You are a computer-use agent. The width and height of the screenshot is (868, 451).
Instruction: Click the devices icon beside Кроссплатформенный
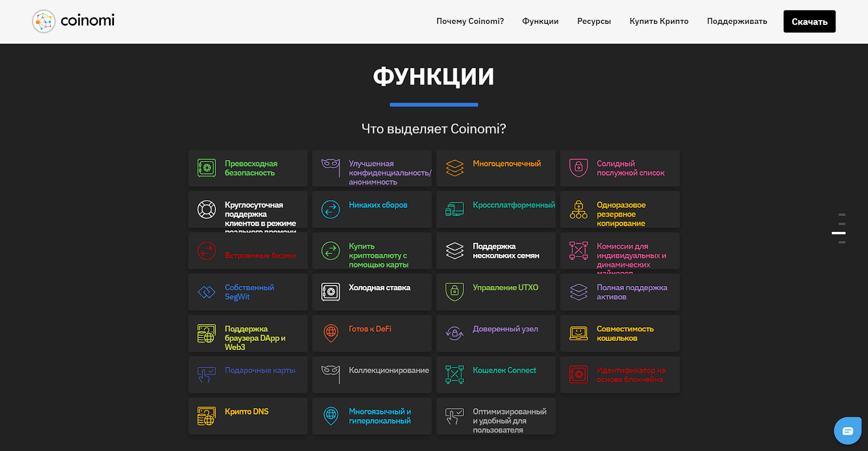click(455, 209)
